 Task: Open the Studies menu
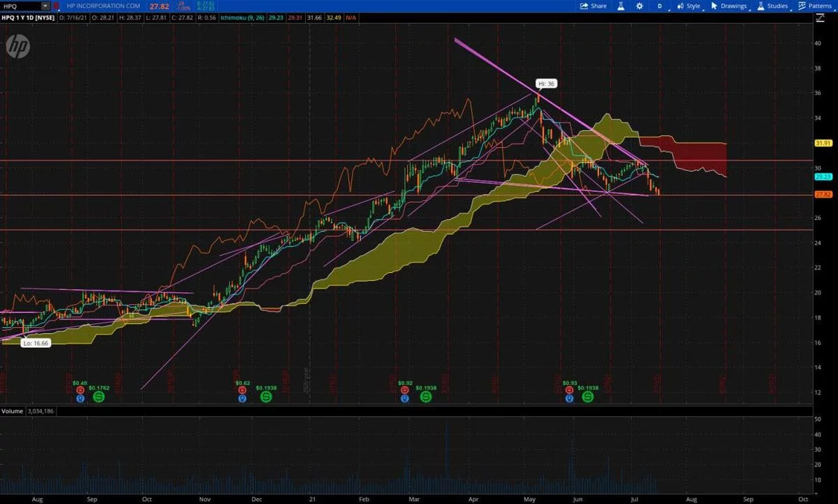coord(772,6)
